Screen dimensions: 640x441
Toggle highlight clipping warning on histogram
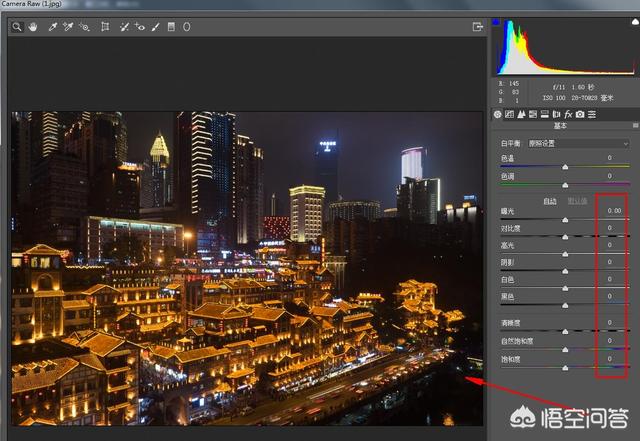636,22
